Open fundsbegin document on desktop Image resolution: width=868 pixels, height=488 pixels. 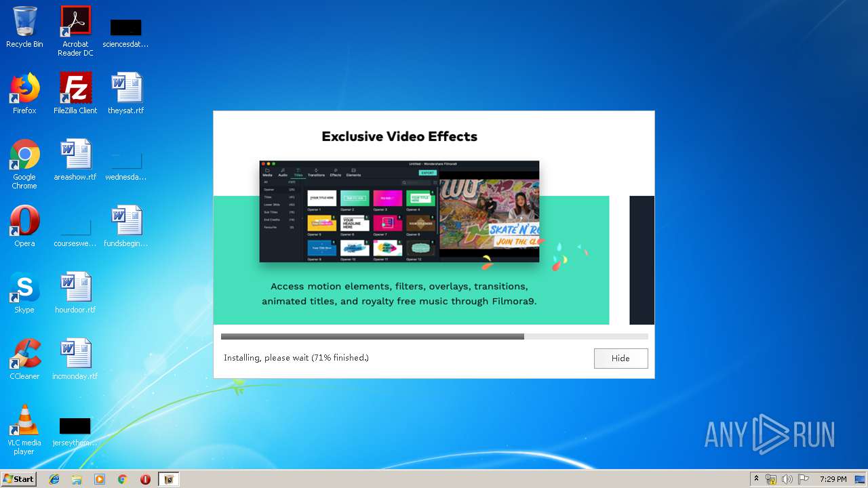tap(126, 226)
